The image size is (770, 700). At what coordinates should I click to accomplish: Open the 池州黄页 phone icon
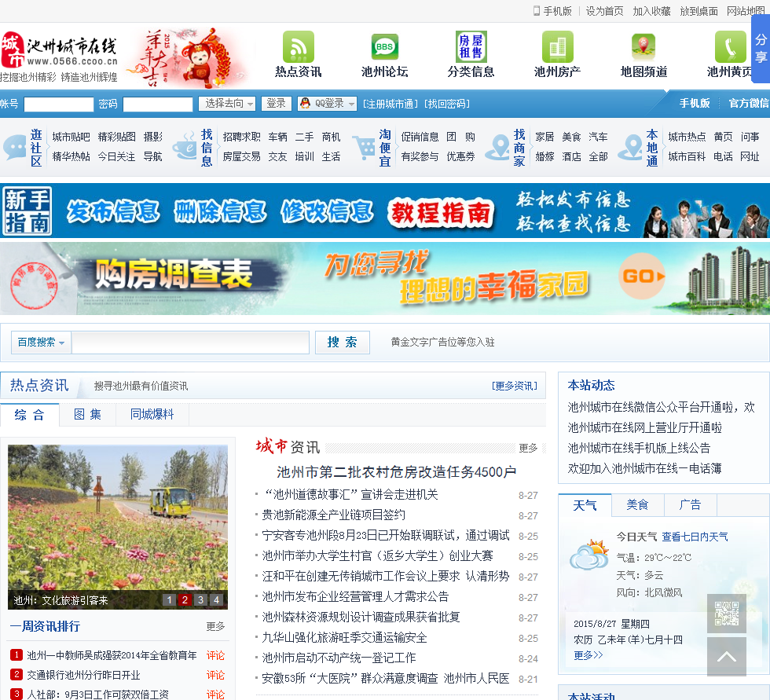[730, 46]
